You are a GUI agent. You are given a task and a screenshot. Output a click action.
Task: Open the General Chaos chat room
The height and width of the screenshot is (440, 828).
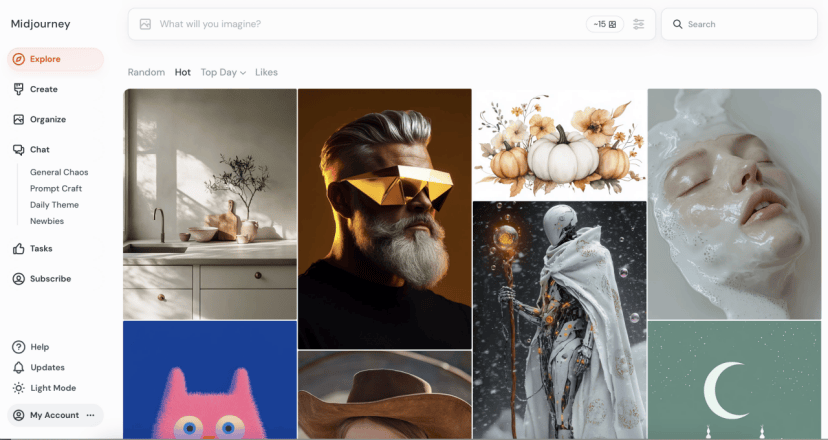[x=59, y=172]
